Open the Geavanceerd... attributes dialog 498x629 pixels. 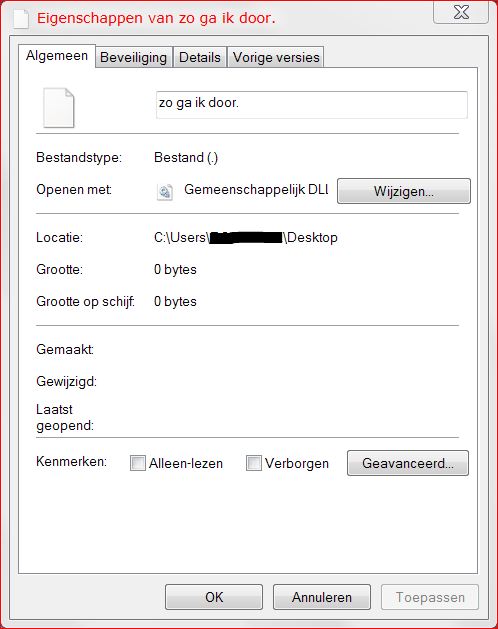408,463
